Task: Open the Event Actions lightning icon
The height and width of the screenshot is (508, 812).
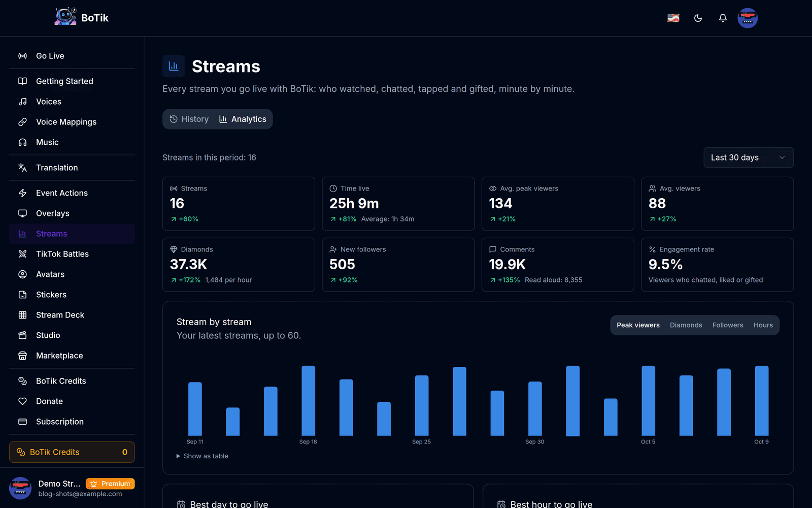Action: (x=22, y=193)
